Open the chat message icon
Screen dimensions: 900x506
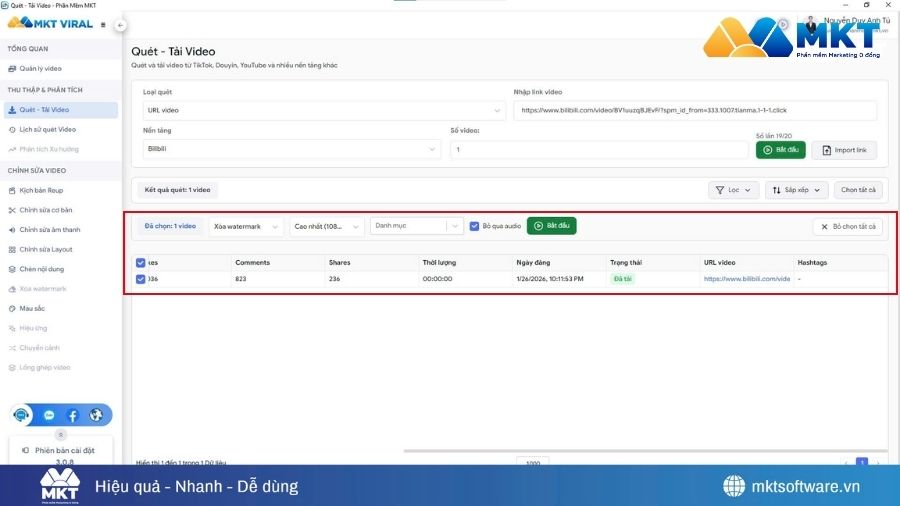[x=49, y=415]
